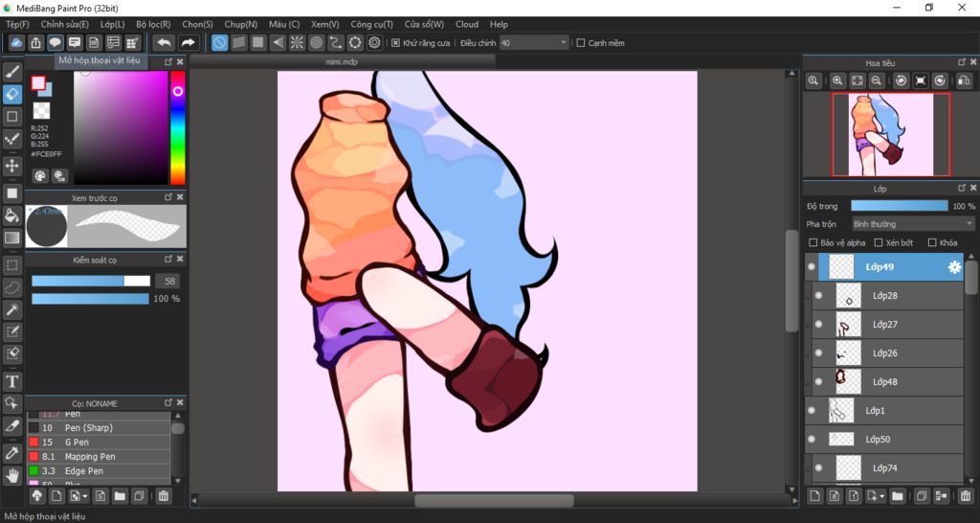This screenshot has height=523, width=980.
Task: Select the G Pen brush
Action: 99,443
